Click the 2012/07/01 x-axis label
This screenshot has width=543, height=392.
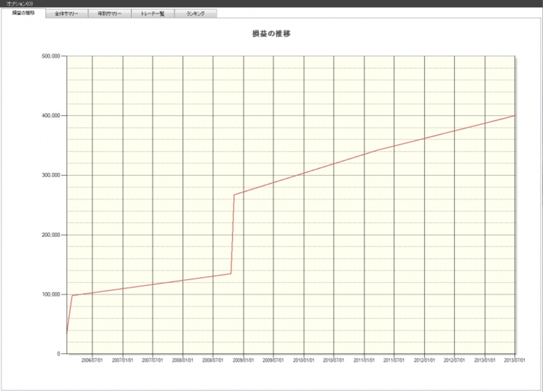click(x=454, y=360)
